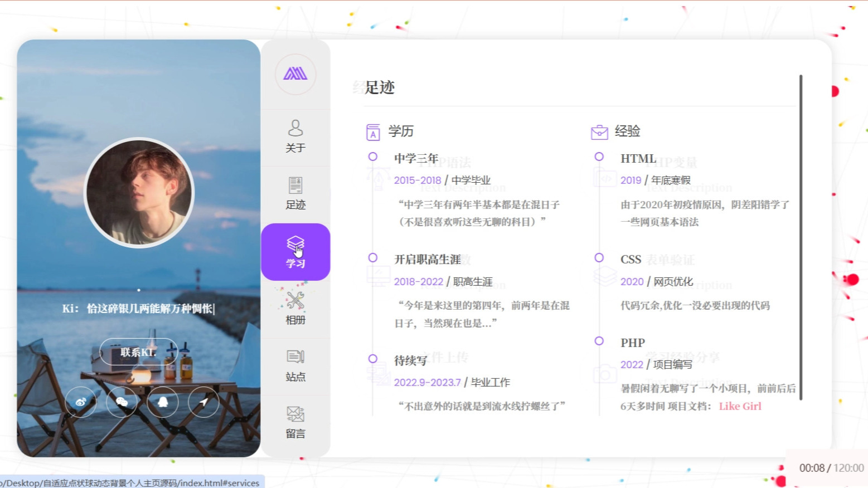Click the 联系KI. contact button

tap(139, 352)
